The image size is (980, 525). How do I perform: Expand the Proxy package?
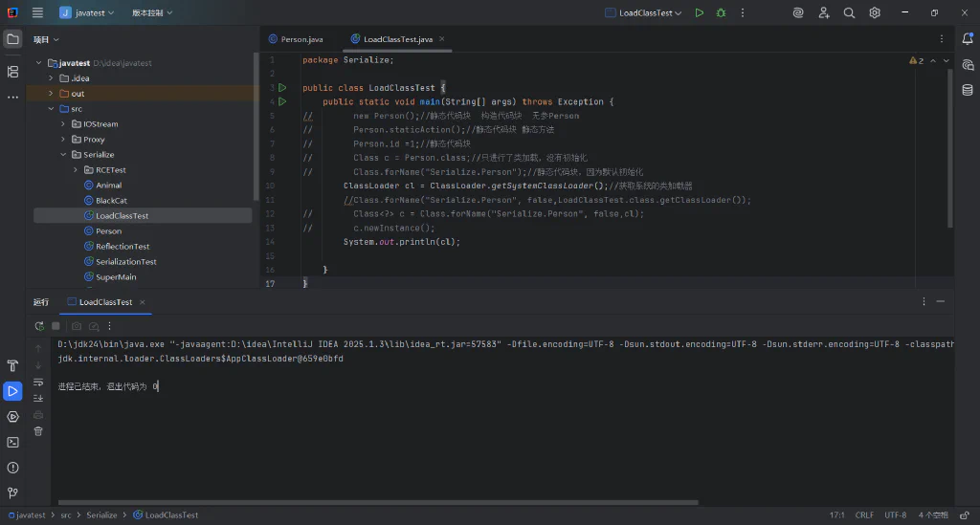tap(63, 140)
